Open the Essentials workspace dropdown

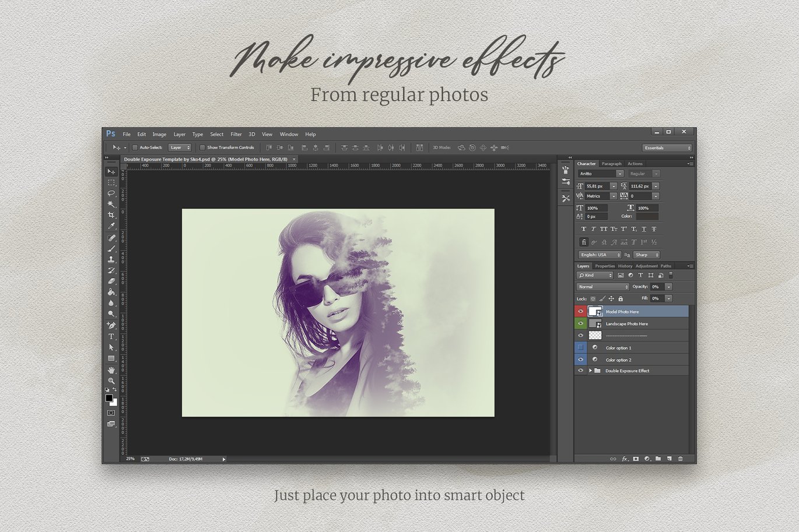667,148
